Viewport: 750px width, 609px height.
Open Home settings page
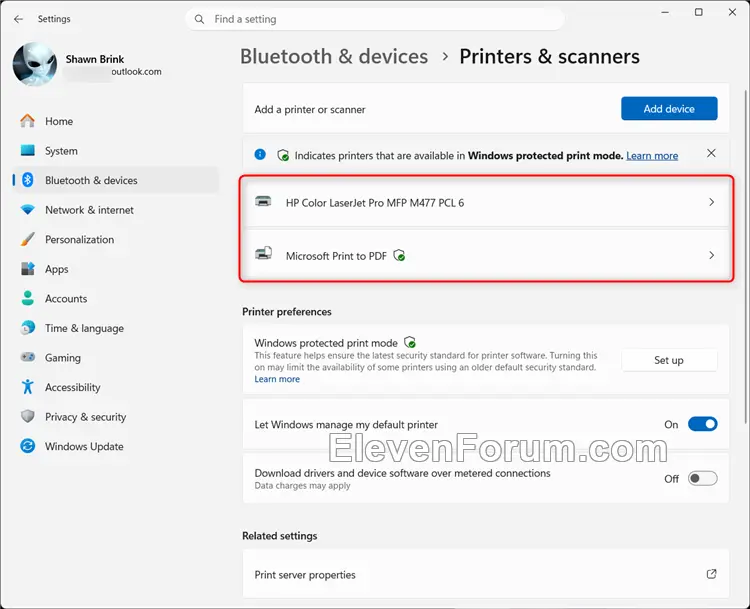click(115, 121)
